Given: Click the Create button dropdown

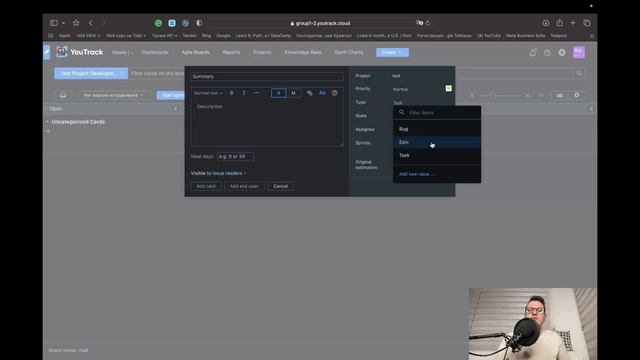Looking at the screenshot, I should [x=392, y=52].
